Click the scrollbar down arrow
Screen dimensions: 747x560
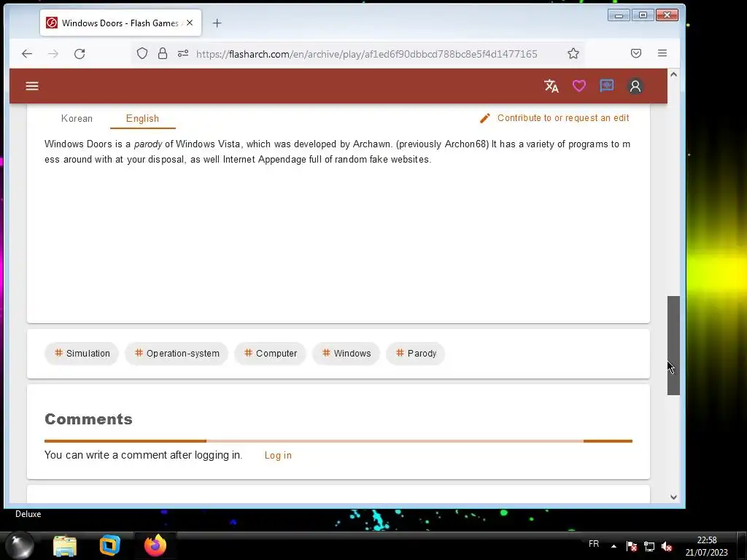(673, 497)
